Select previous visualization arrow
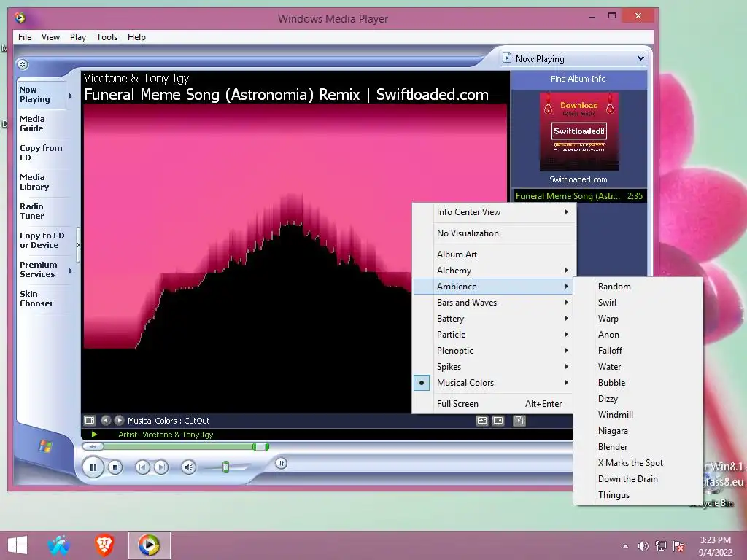Image resolution: width=747 pixels, height=560 pixels. pos(106,421)
